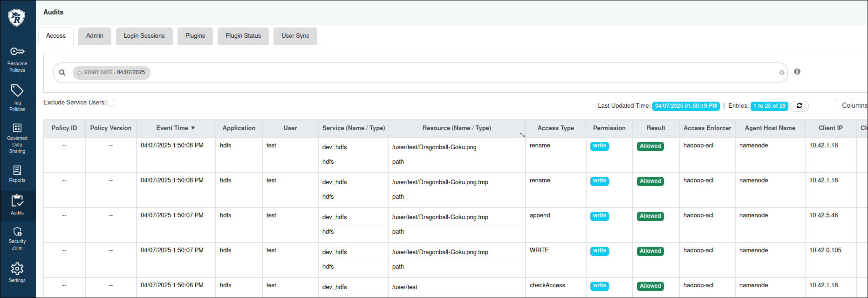Sort by Event Time column
The height and width of the screenshot is (298, 868).
[176, 128]
